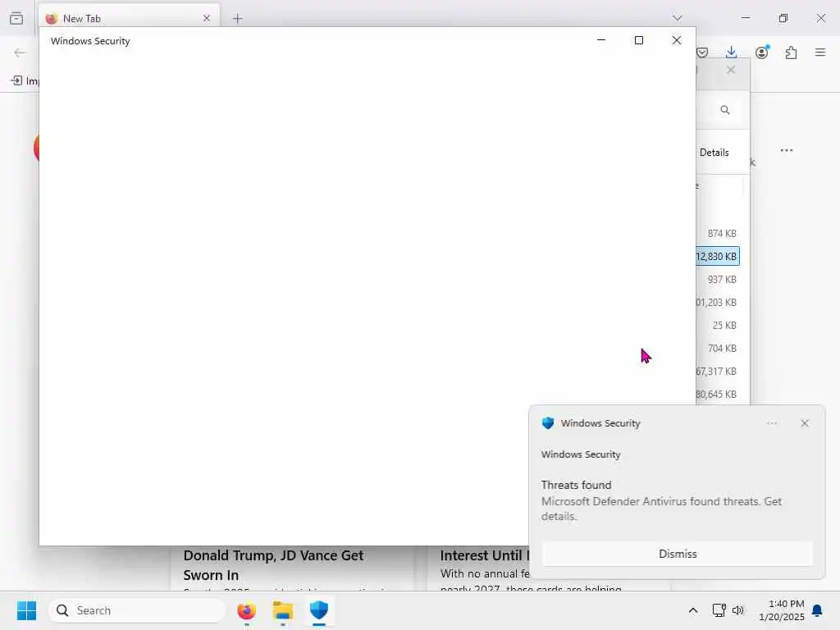This screenshot has width=840, height=630.
Task: Open Firefox application hamburger menu
Action: pos(819,52)
